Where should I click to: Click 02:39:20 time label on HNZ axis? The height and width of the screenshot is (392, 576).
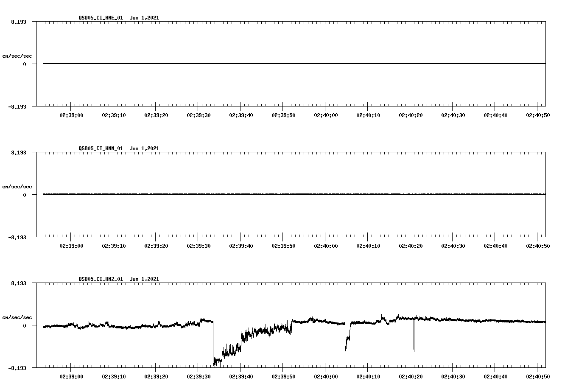156,376
